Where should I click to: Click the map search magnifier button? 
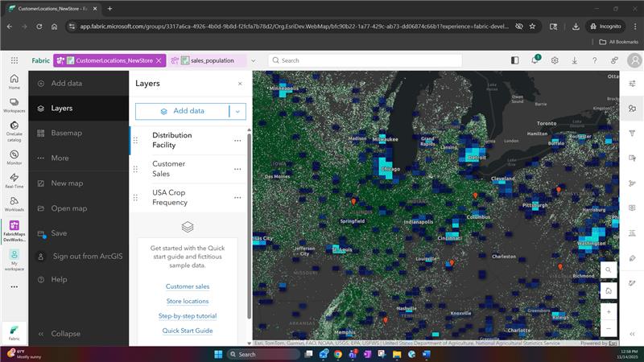coord(609,270)
